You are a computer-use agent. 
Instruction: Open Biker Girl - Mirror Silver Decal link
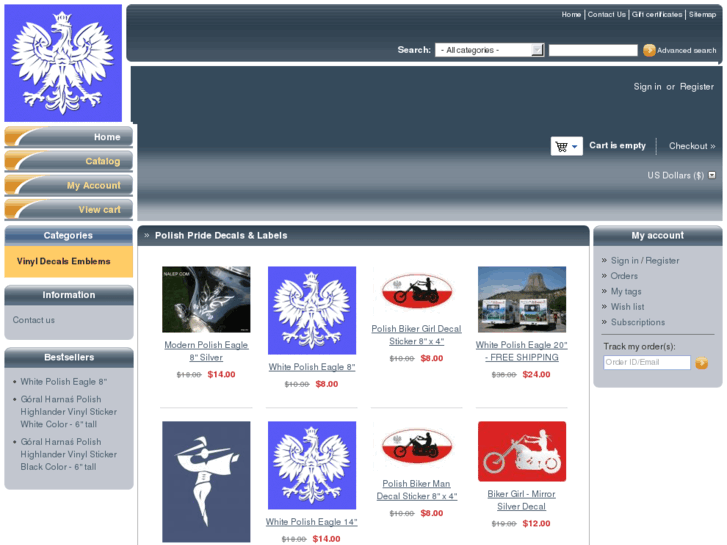522,500
